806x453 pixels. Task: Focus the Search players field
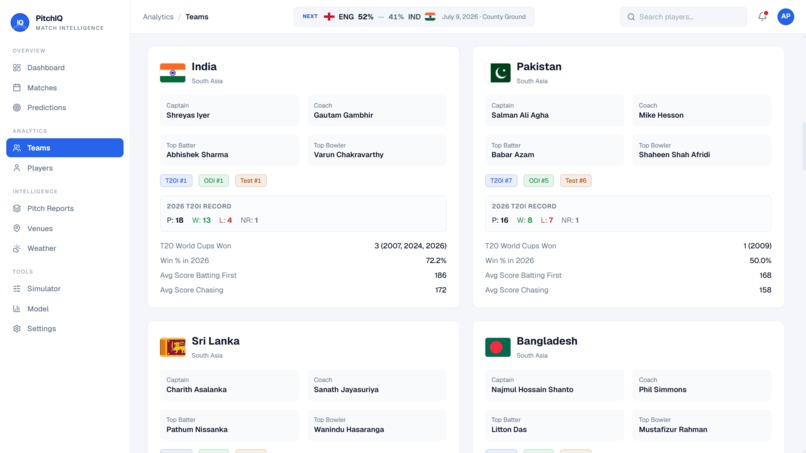(683, 17)
